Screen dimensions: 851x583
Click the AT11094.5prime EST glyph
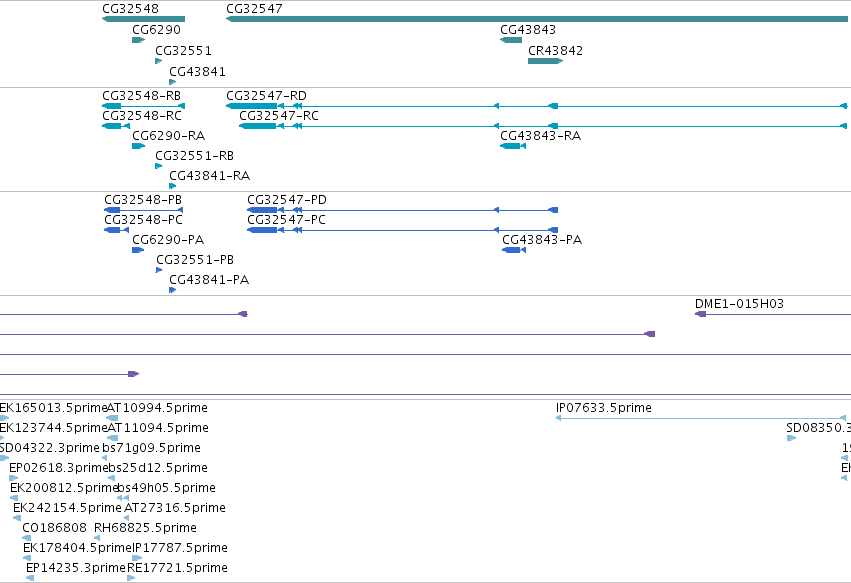112,438
